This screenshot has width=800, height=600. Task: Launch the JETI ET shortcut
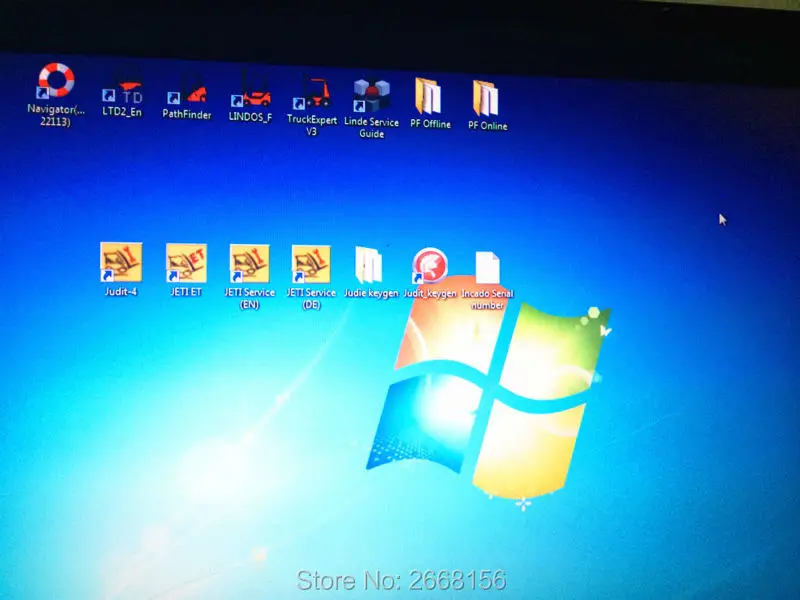point(186,263)
